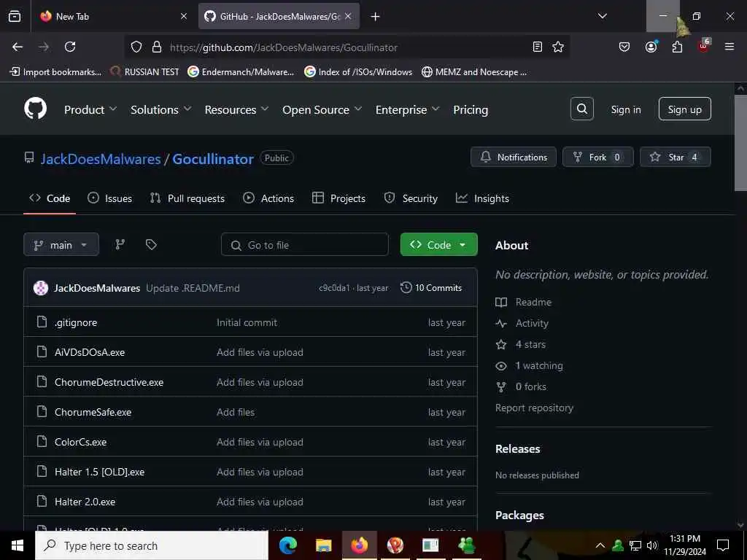Image resolution: width=747 pixels, height=560 pixels.
Task: Toggle reader view icon in address bar
Action: pos(538,47)
